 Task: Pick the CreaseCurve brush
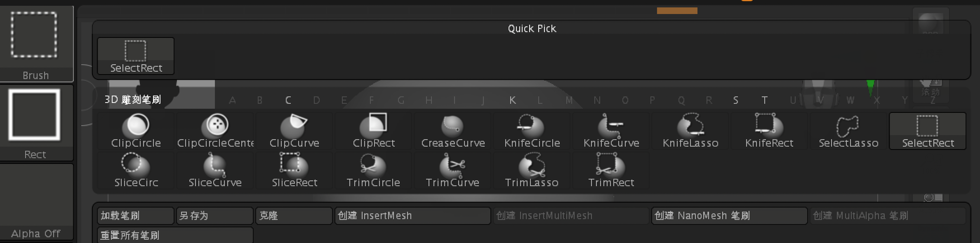pos(452,131)
